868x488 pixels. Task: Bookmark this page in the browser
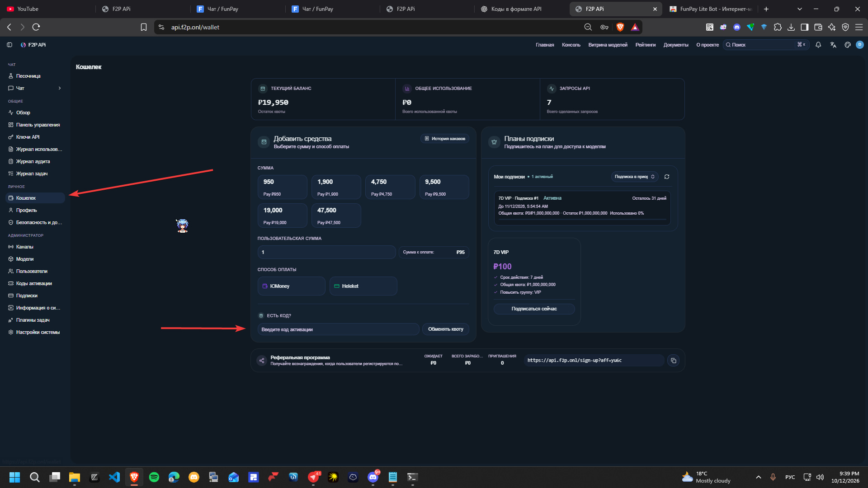click(144, 27)
